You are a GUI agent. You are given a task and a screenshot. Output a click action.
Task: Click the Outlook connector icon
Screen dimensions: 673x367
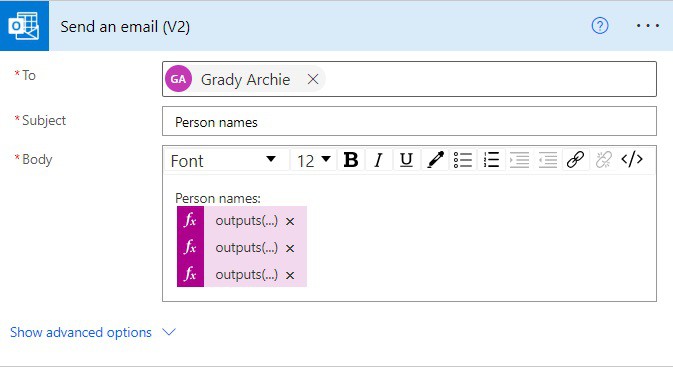coord(24,26)
